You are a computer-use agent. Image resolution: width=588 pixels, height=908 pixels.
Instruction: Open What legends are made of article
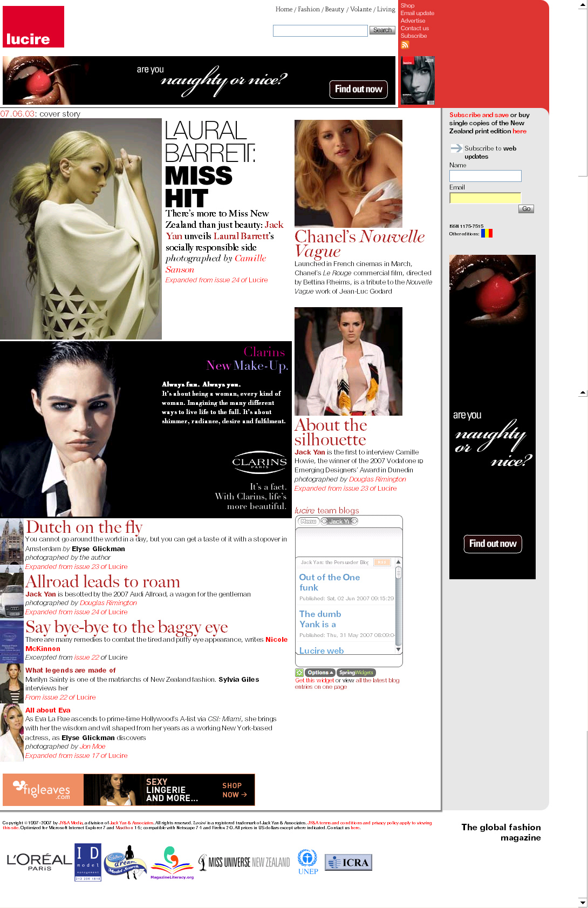point(71,670)
